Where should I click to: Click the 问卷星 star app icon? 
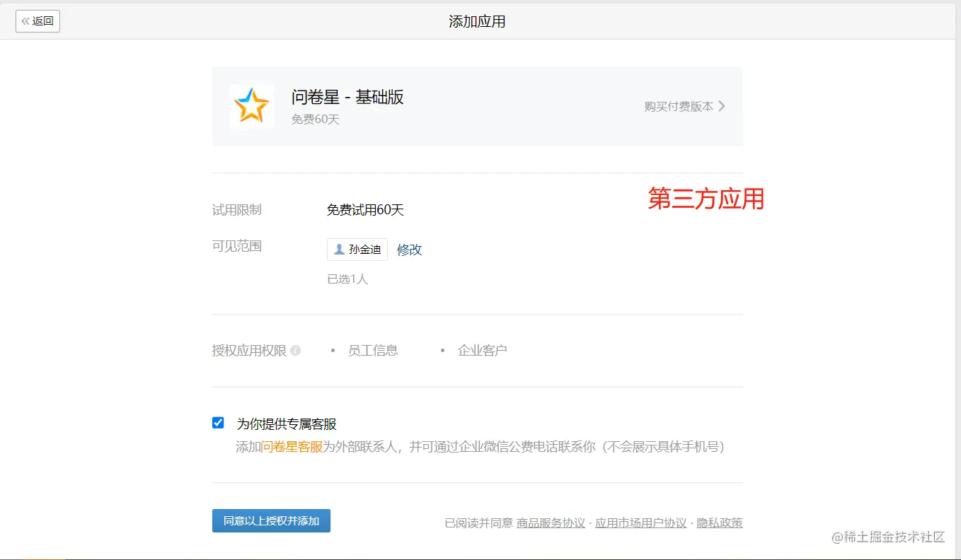[252, 106]
